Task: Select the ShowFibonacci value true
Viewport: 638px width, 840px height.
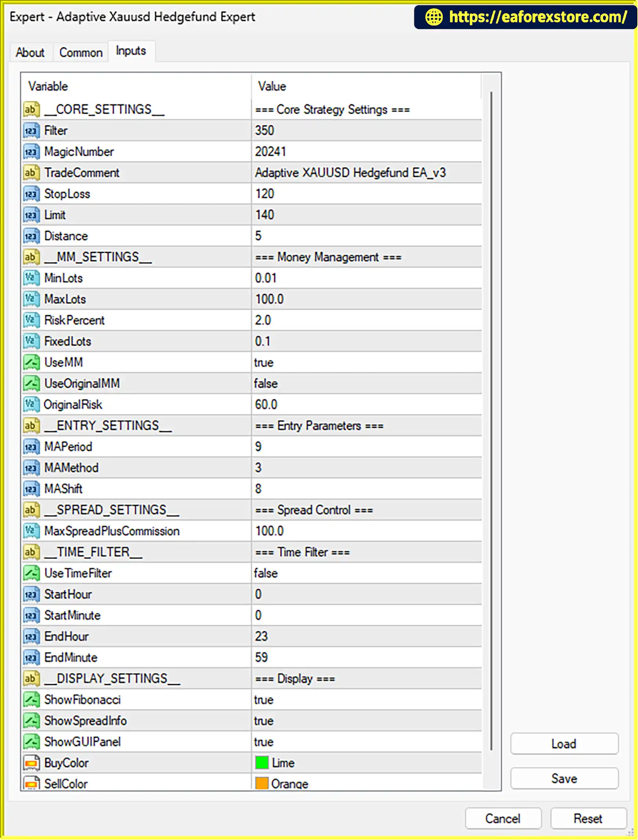Action: 264,700
